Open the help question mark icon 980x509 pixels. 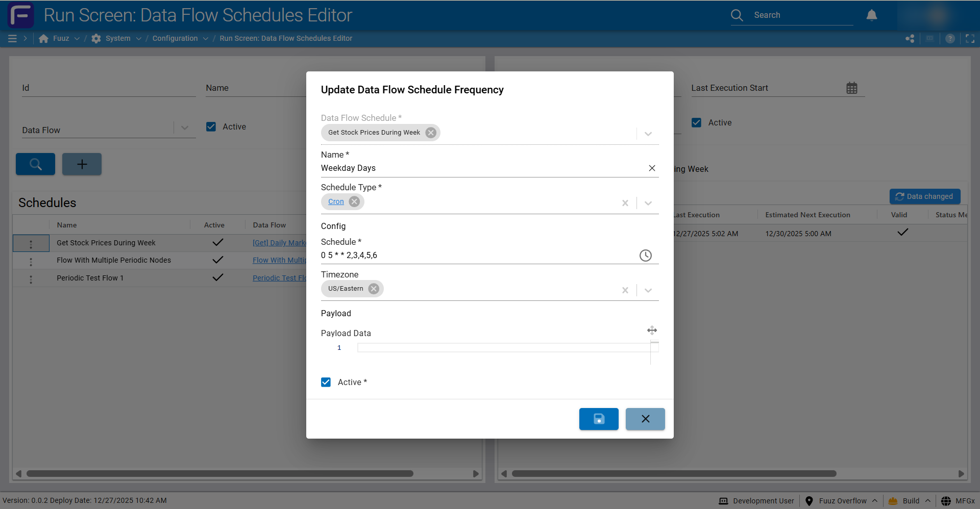pyautogui.click(x=950, y=38)
